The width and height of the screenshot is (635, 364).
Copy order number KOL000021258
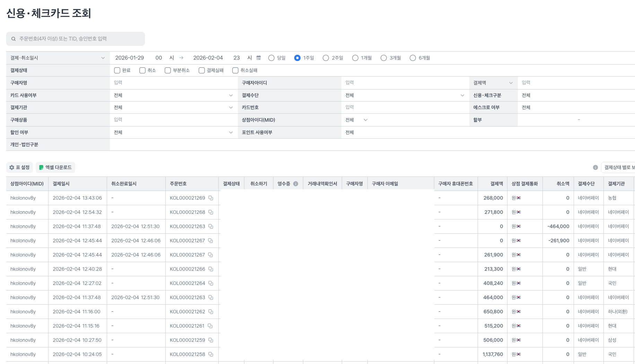211,354
